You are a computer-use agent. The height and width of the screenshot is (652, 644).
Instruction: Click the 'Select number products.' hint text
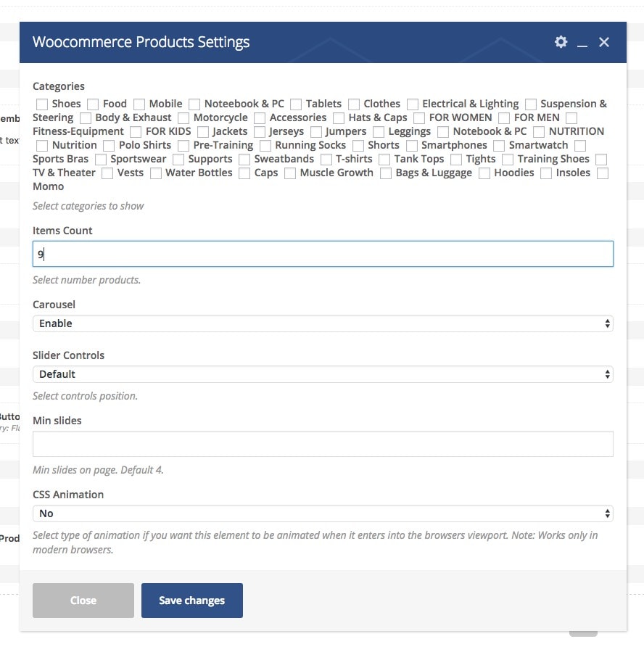click(x=86, y=280)
